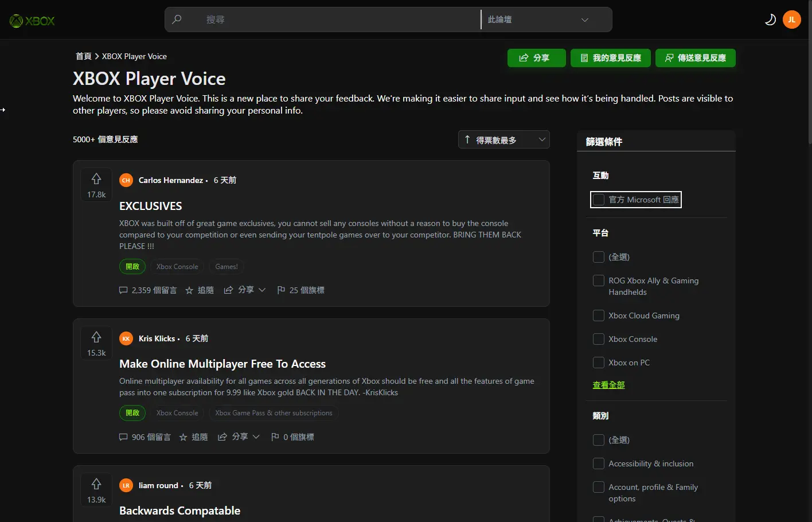Tick Accessibility & inclusion category
812x522 pixels.
(599, 463)
